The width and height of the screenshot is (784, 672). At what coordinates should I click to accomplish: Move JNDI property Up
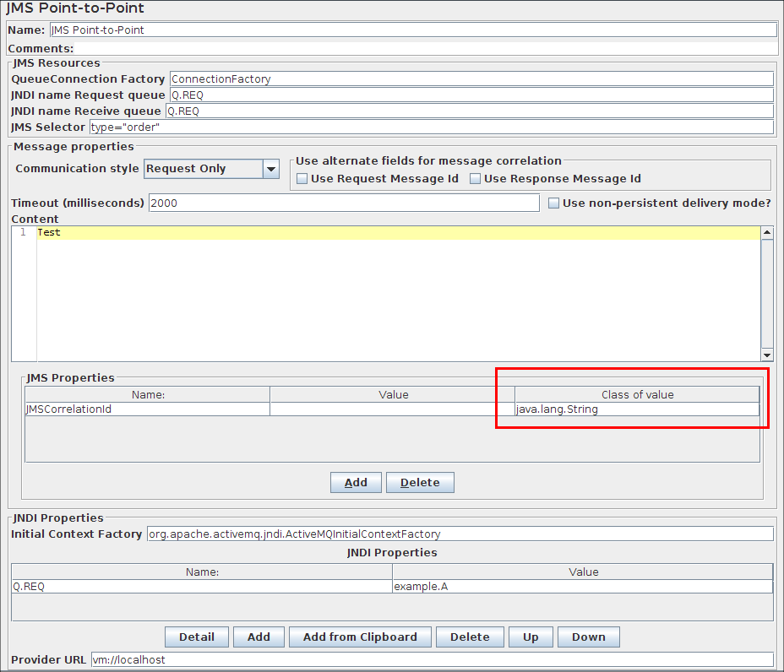(x=531, y=637)
